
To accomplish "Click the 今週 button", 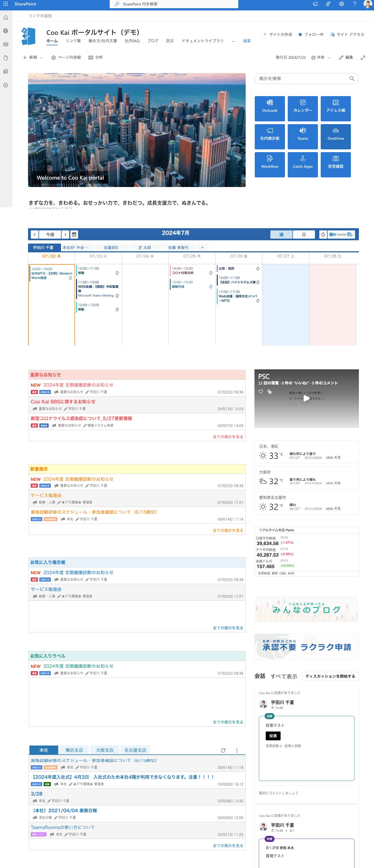I will click(x=50, y=234).
